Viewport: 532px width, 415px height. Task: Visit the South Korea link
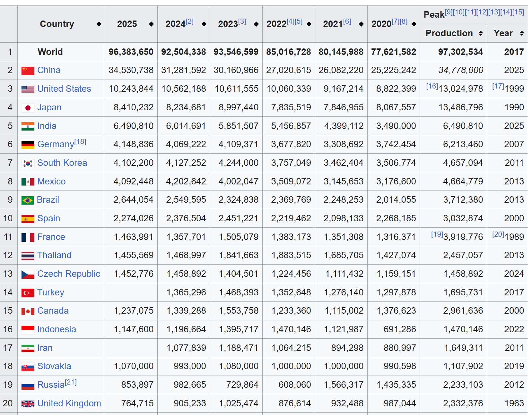click(62, 163)
